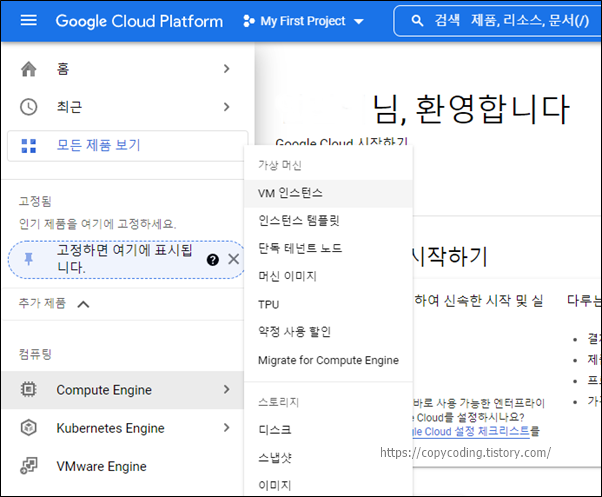Click the Kubernetes Engine hexagon icon
The width and height of the screenshot is (602, 497).
click(29, 428)
